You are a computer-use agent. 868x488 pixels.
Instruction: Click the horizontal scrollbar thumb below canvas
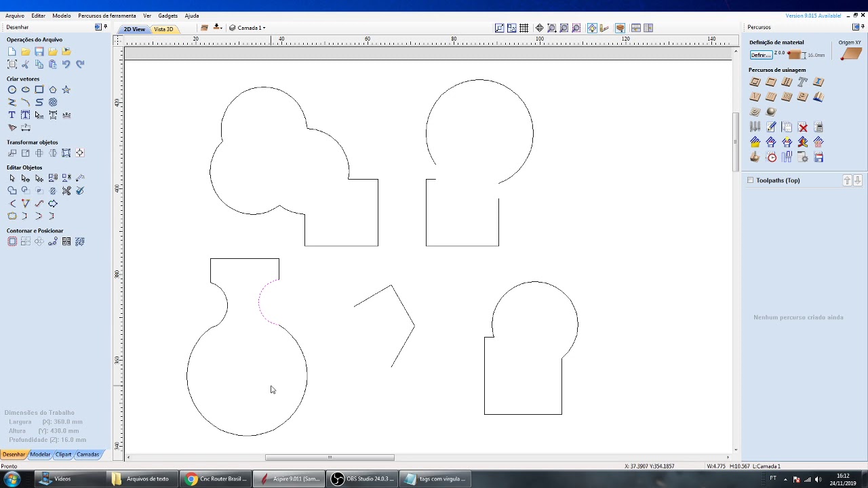(330, 457)
